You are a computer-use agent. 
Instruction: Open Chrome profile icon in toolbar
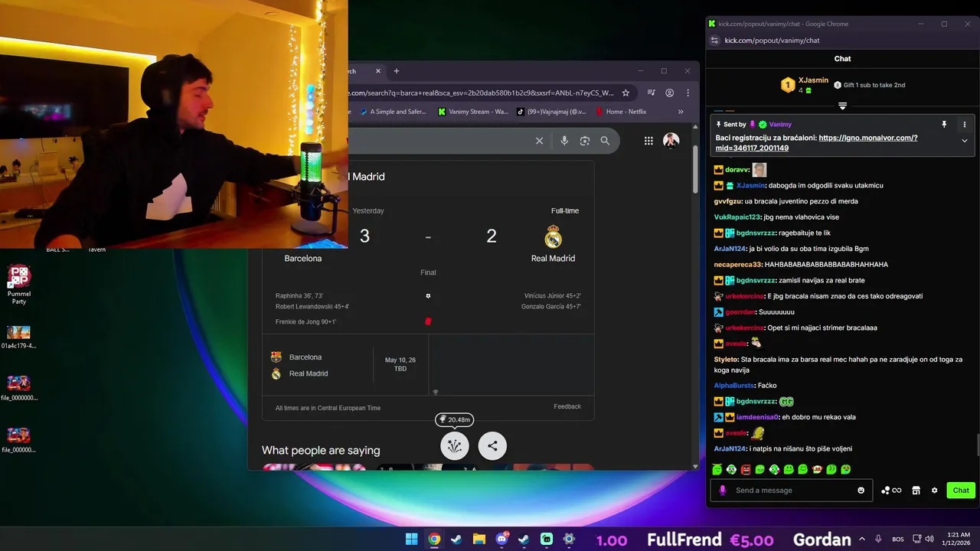point(670,93)
